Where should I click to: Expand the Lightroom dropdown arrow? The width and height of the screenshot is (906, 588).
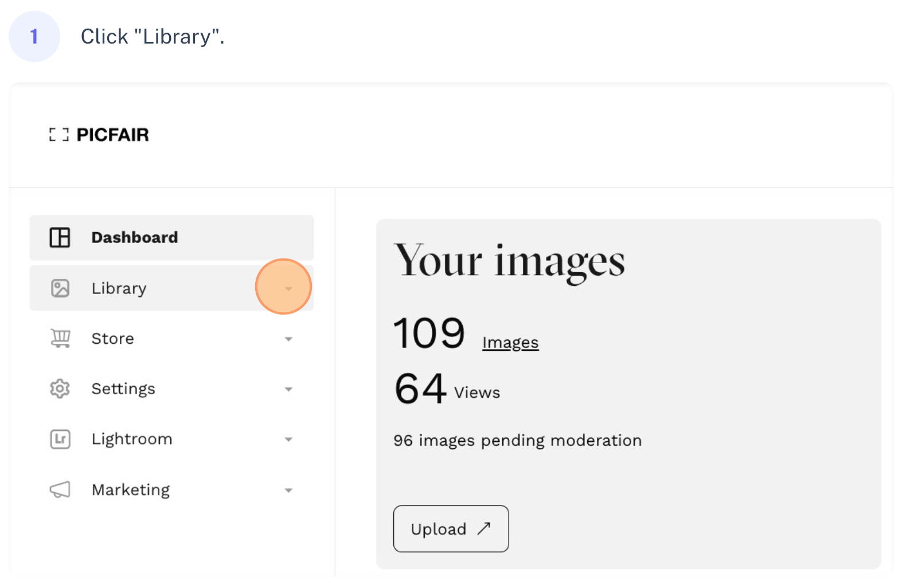288,440
